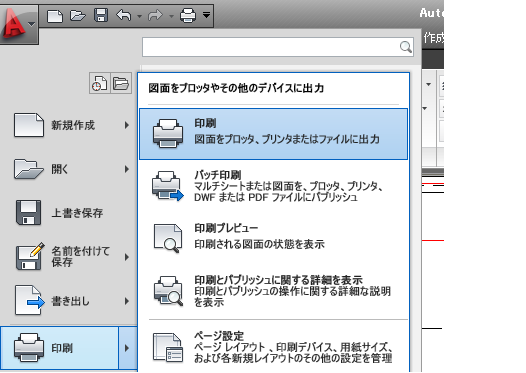
Task: Select 書き出し menu item
Action: point(69,301)
